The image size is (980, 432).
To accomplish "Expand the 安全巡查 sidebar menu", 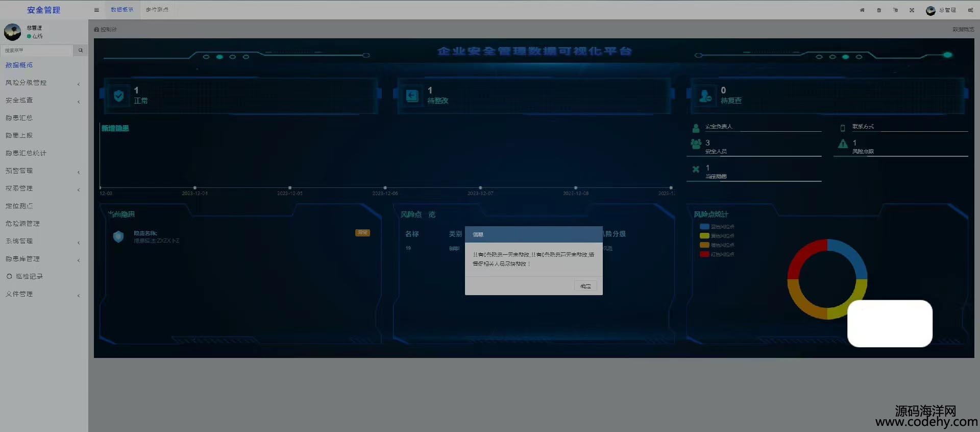I will 43,101.
